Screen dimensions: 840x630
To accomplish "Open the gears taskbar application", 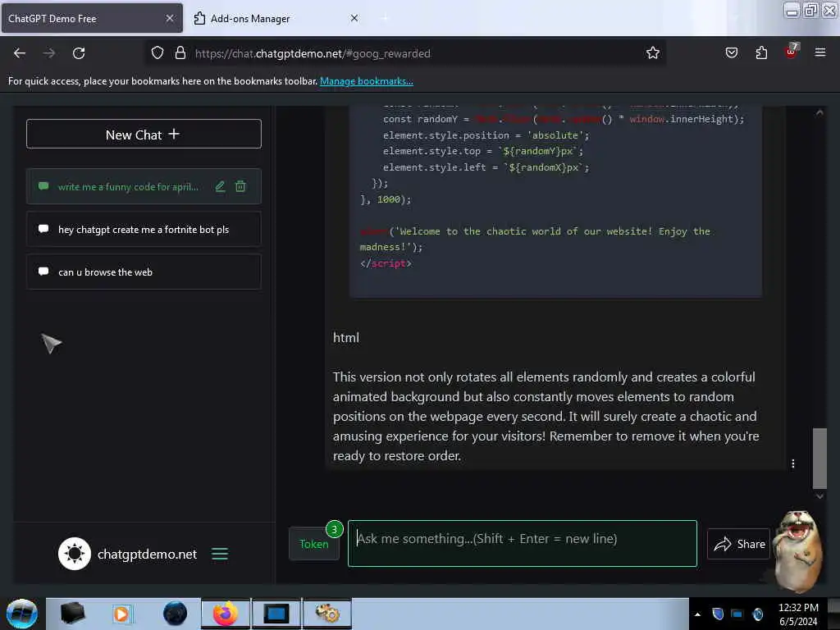I will (x=327, y=614).
